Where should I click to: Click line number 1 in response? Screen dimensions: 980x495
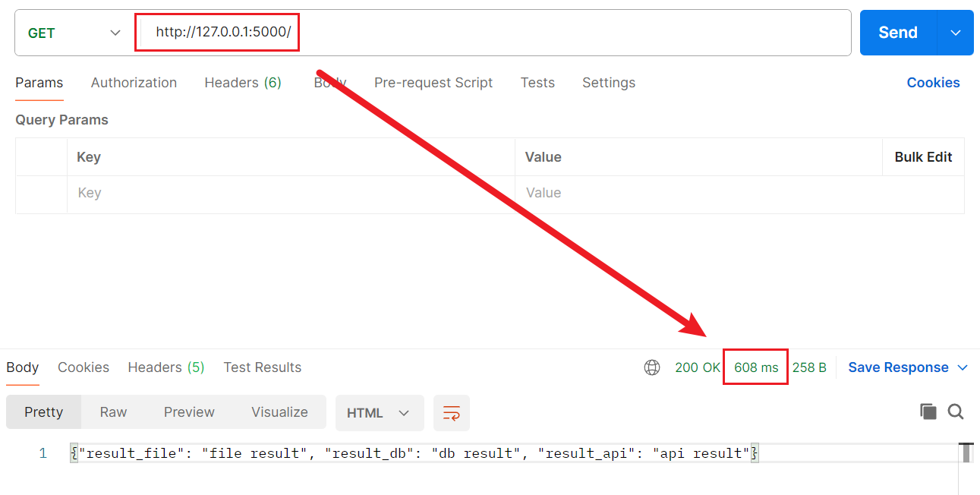click(x=43, y=453)
